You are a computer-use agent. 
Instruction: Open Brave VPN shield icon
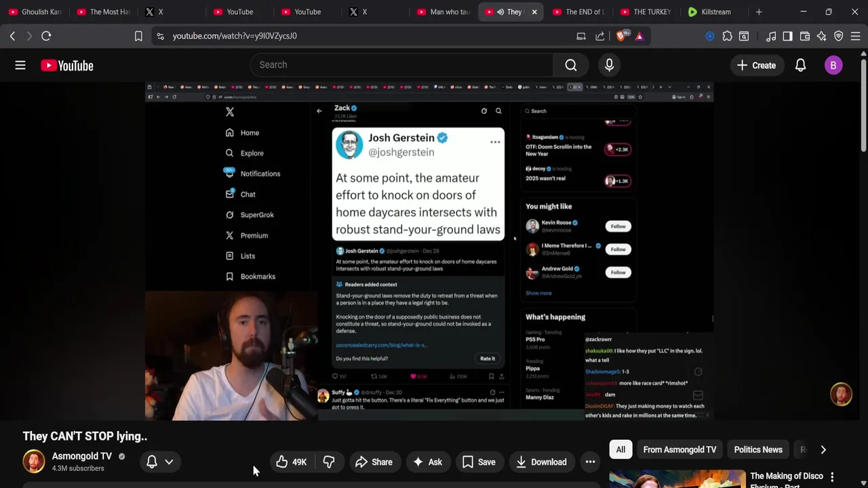839,36
